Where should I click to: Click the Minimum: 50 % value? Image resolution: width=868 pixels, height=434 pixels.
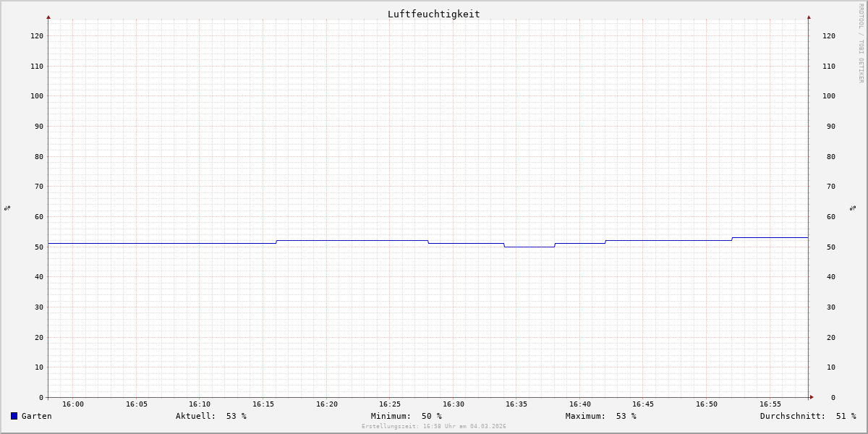[x=407, y=416]
